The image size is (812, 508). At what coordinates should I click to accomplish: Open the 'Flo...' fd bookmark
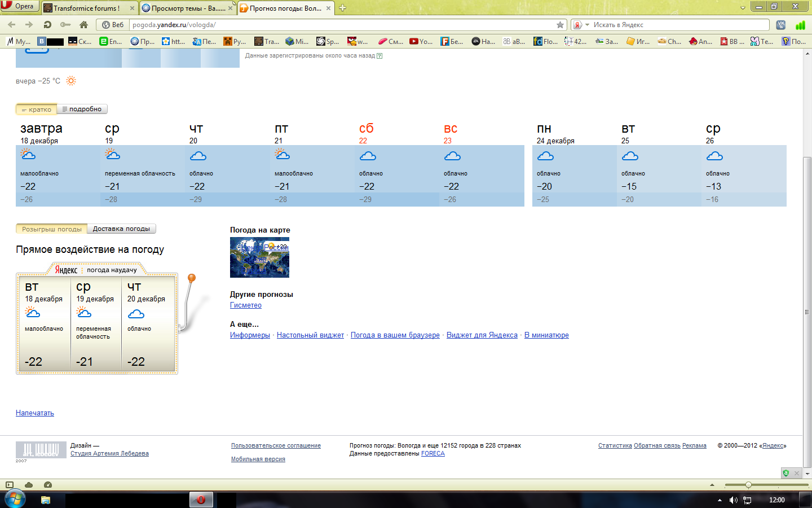tap(545, 41)
